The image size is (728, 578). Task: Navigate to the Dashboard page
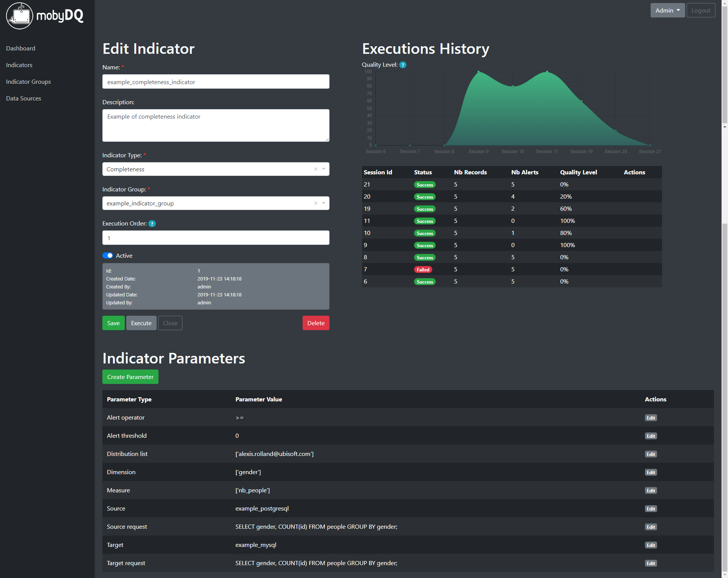pyautogui.click(x=20, y=48)
